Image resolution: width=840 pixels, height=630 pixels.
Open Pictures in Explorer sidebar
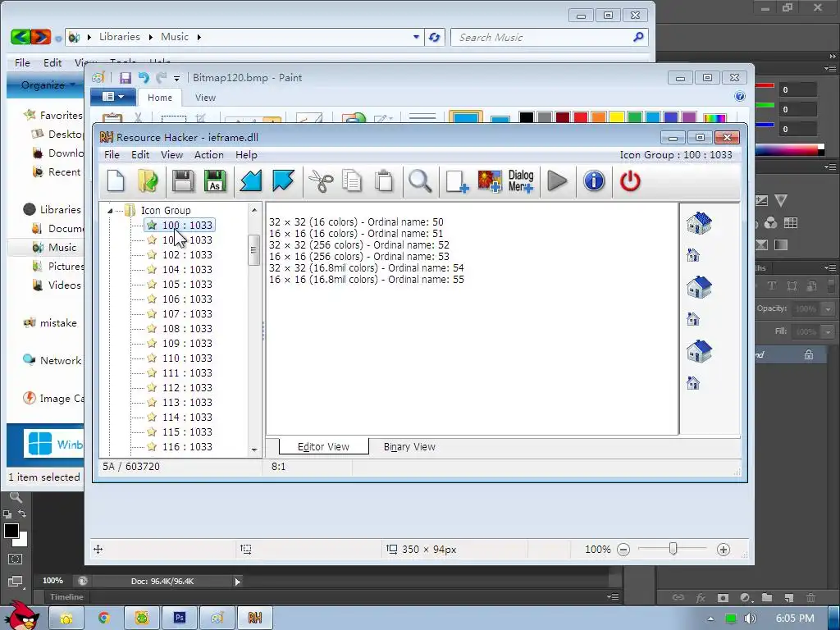pyautogui.click(x=58, y=267)
